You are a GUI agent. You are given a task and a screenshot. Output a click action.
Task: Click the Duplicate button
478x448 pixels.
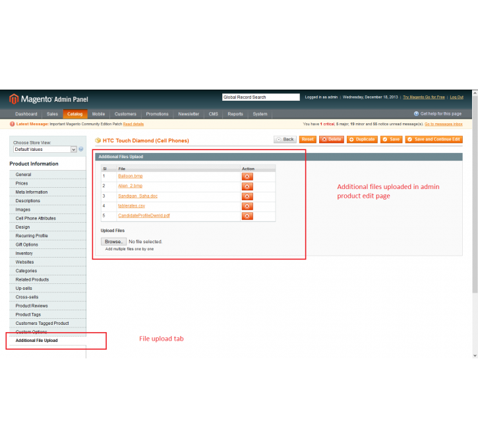point(362,139)
